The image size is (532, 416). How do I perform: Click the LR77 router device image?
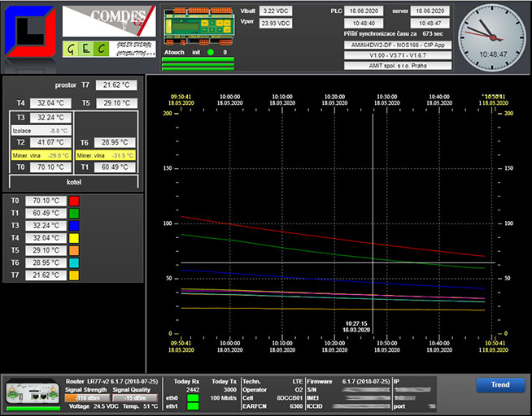33,392
